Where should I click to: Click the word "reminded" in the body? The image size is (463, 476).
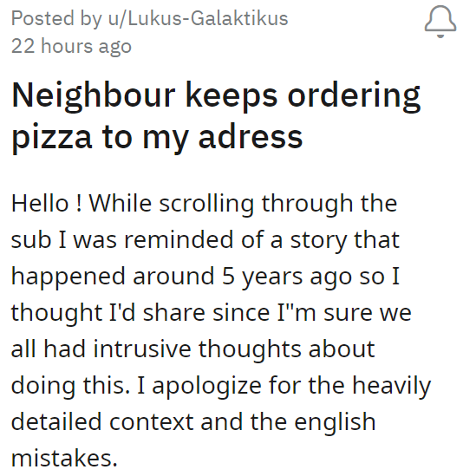tap(179, 240)
